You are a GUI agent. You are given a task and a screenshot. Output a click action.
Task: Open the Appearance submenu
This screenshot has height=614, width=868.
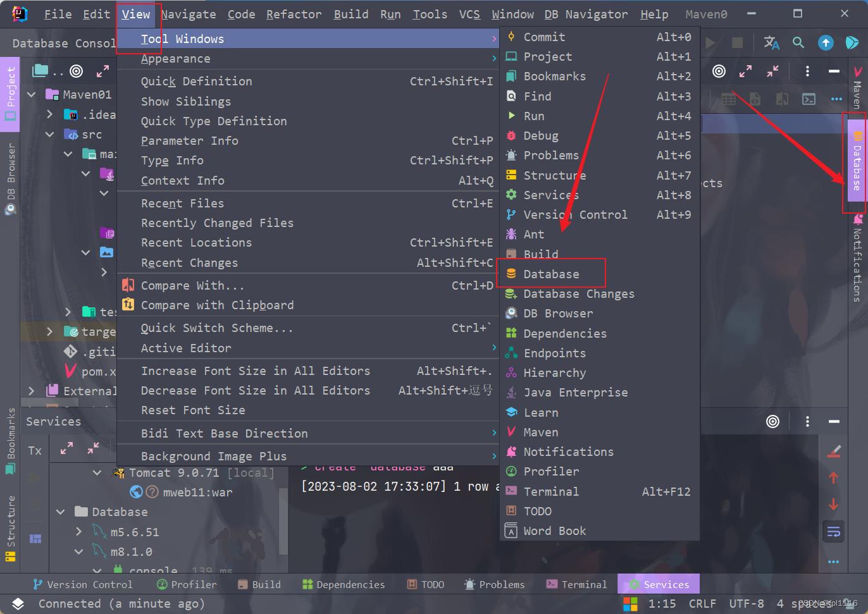308,58
